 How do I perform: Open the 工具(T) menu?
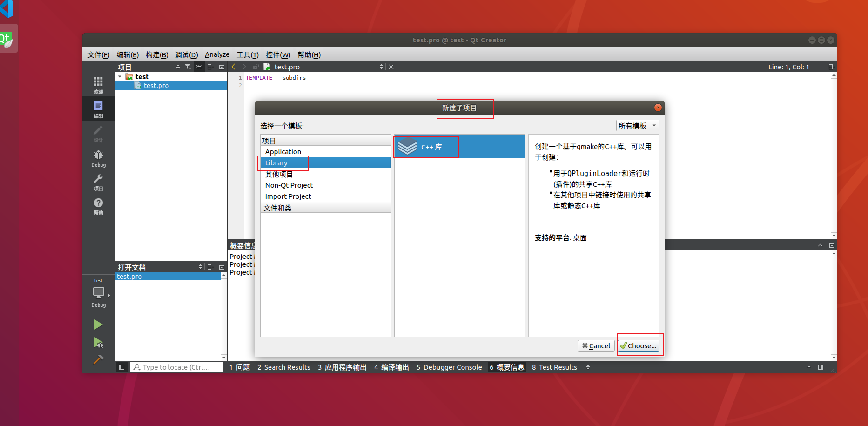248,54
